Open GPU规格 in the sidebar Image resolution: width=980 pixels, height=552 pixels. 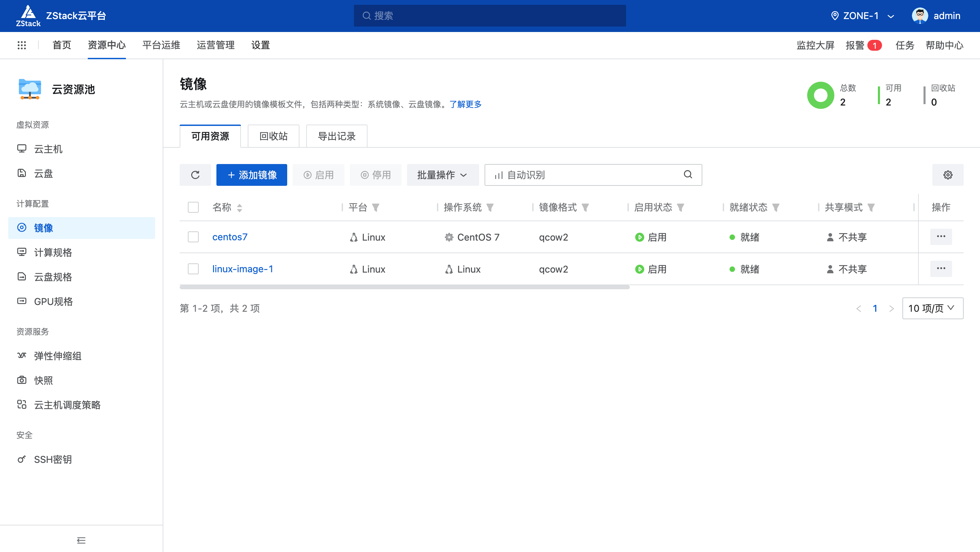pyautogui.click(x=81, y=302)
